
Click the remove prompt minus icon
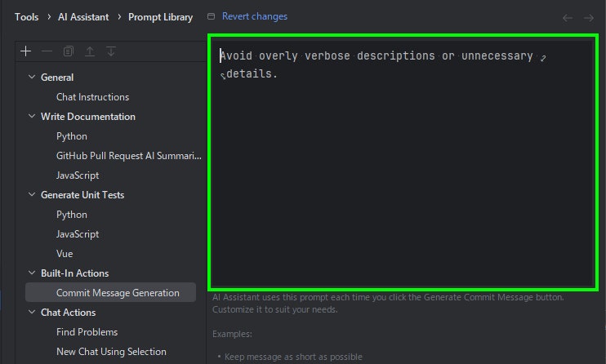pos(47,51)
